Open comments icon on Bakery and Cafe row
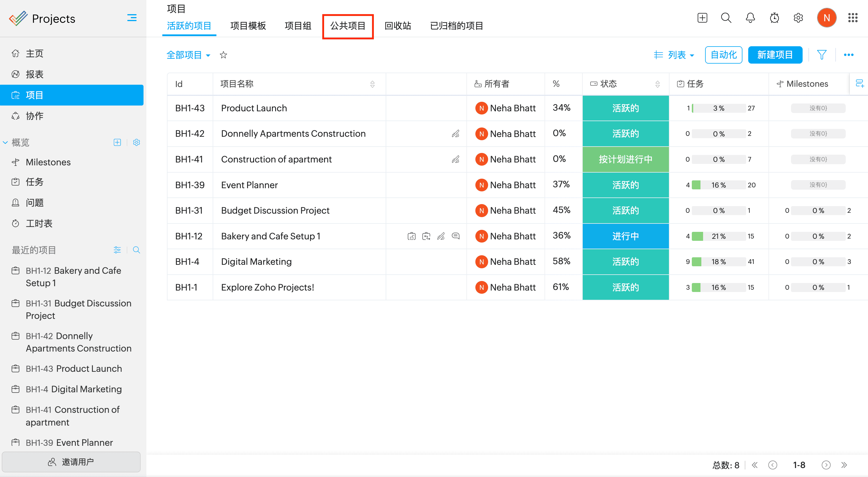Screen dimensions: 868x477 (456, 236)
